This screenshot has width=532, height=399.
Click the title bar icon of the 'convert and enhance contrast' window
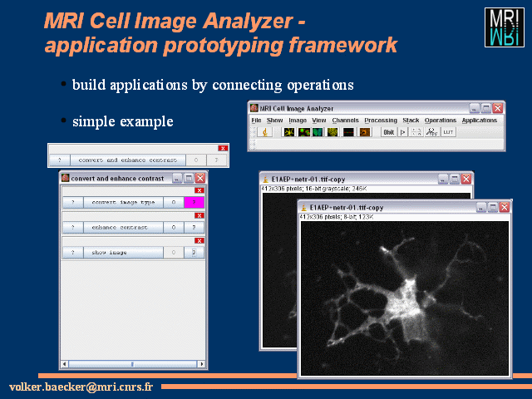click(66, 178)
